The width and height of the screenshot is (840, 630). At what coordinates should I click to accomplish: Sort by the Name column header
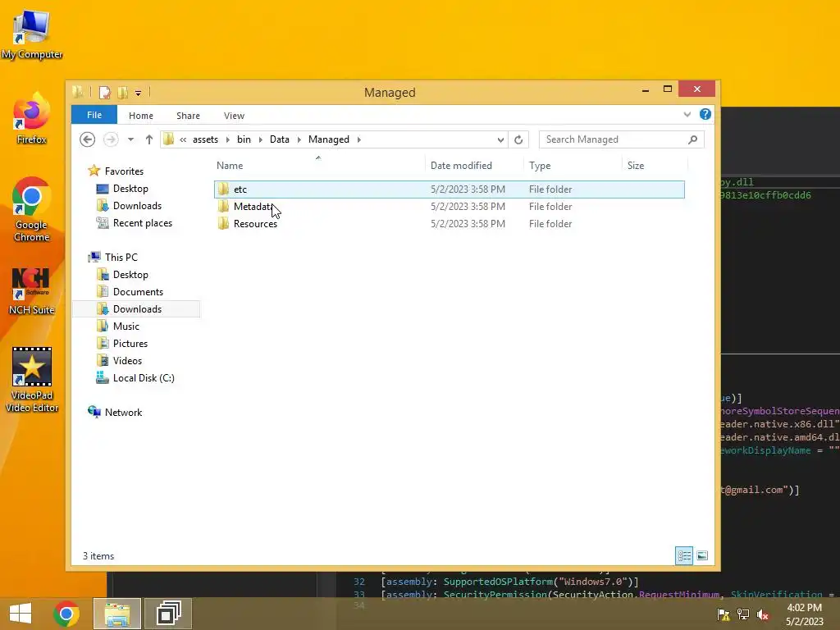[x=319, y=166]
